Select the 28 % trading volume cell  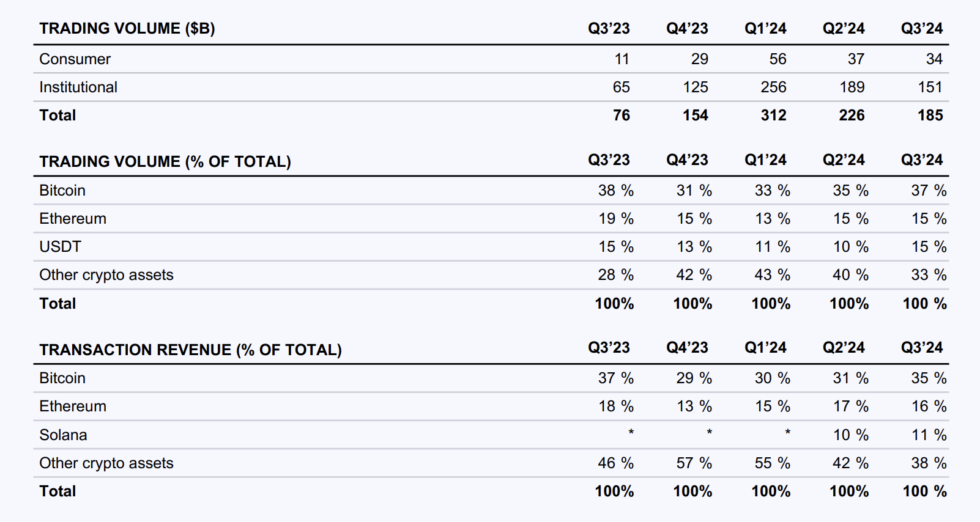[x=615, y=275]
